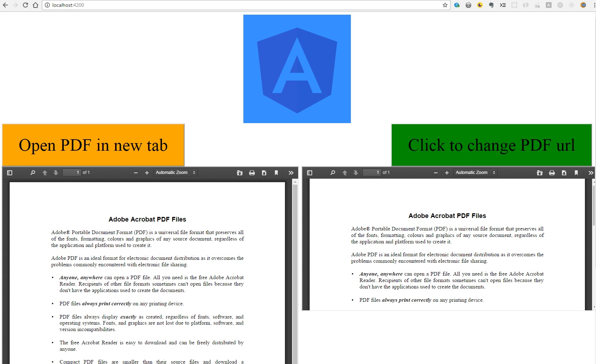
Task: Open a file using the right viewer's open icon
Action: tap(539, 173)
